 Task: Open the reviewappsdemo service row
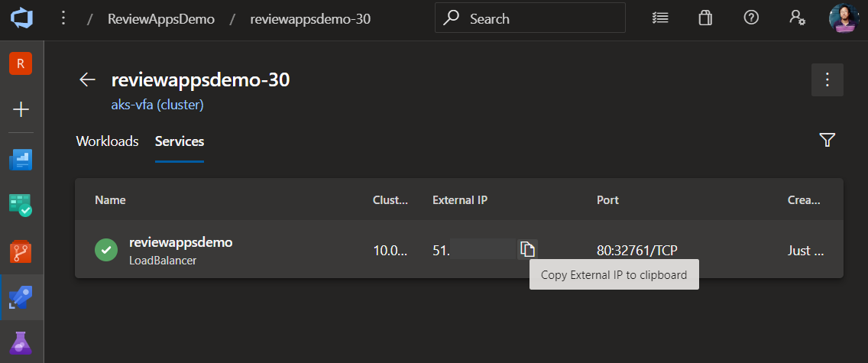(459, 250)
